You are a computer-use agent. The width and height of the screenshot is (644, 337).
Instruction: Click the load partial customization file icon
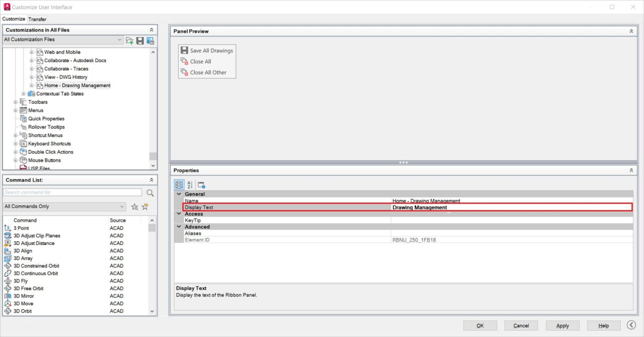(x=130, y=40)
